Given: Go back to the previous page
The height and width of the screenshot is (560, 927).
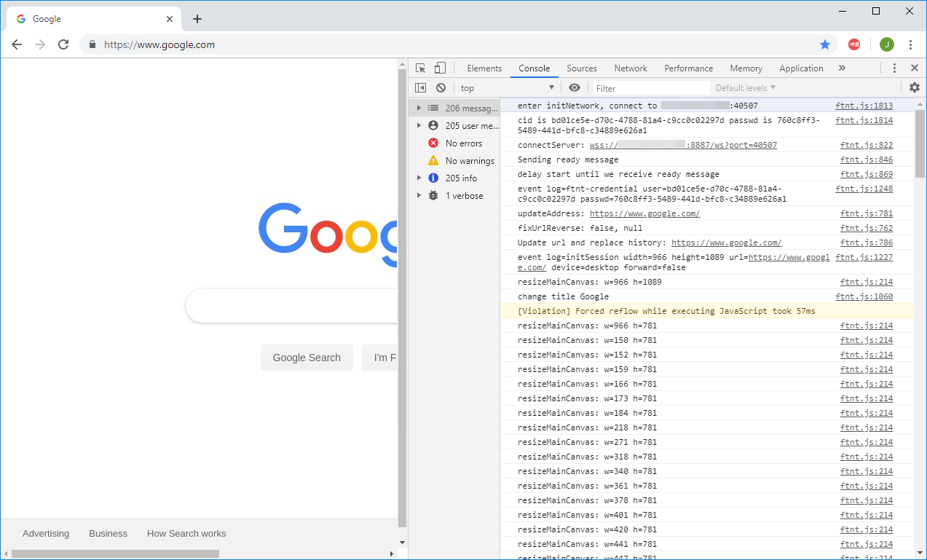Looking at the screenshot, I should click(x=17, y=44).
